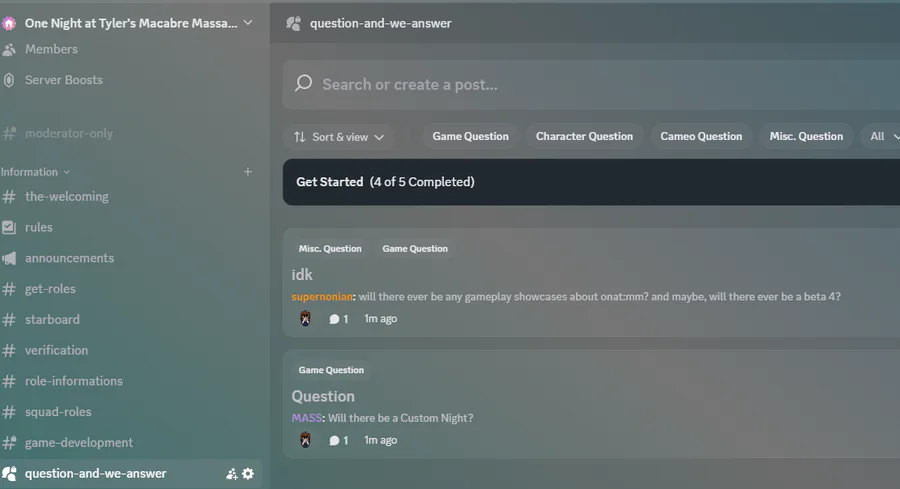
Task: Click hash icon of squad-roles channel
Action: [9, 412]
